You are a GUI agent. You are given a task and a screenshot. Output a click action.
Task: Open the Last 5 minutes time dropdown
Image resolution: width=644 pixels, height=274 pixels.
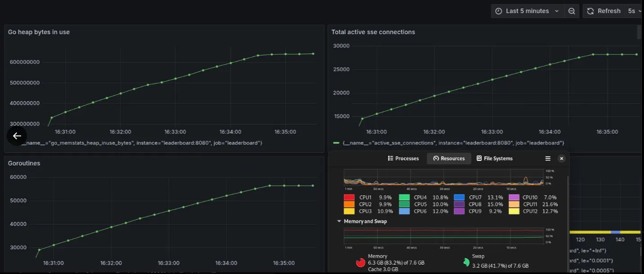528,10
